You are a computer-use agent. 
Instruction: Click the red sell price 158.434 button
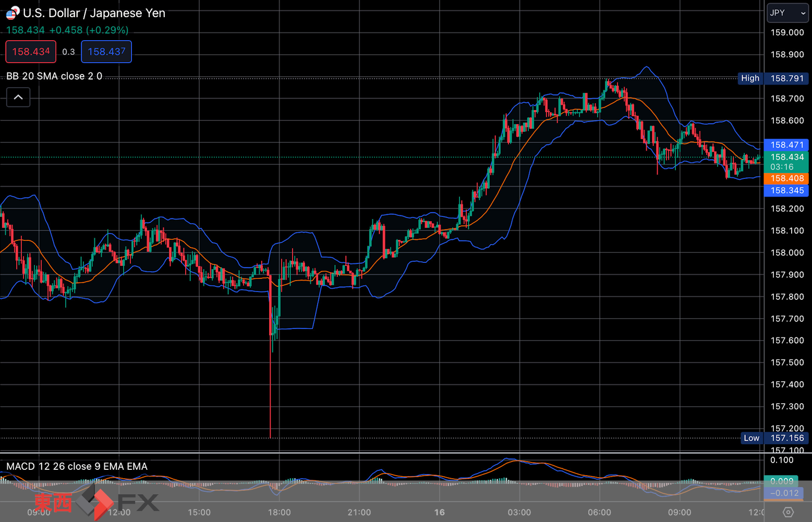(x=31, y=52)
